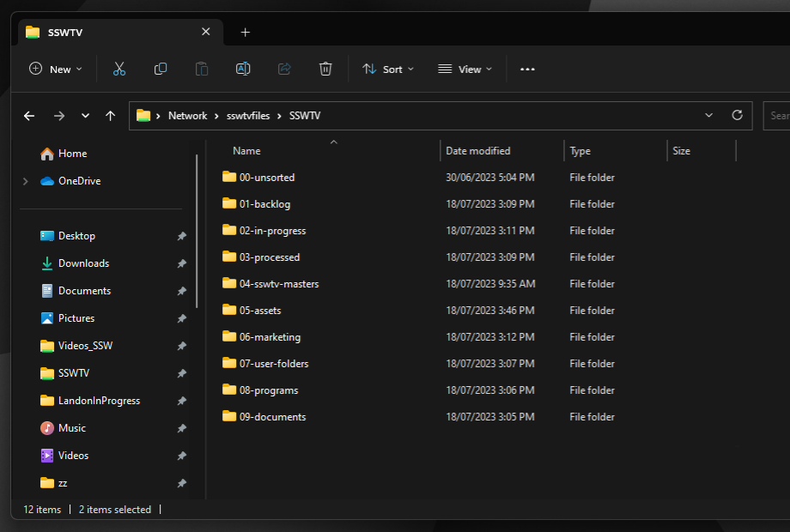The height and width of the screenshot is (532, 790).
Task: Expand the OneDrive tree node
Action: (25, 181)
